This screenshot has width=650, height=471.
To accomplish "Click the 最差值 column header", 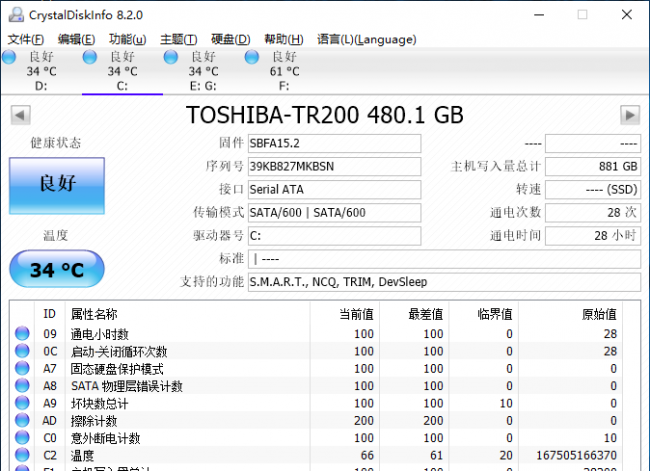I will pyautogui.click(x=414, y=314).
